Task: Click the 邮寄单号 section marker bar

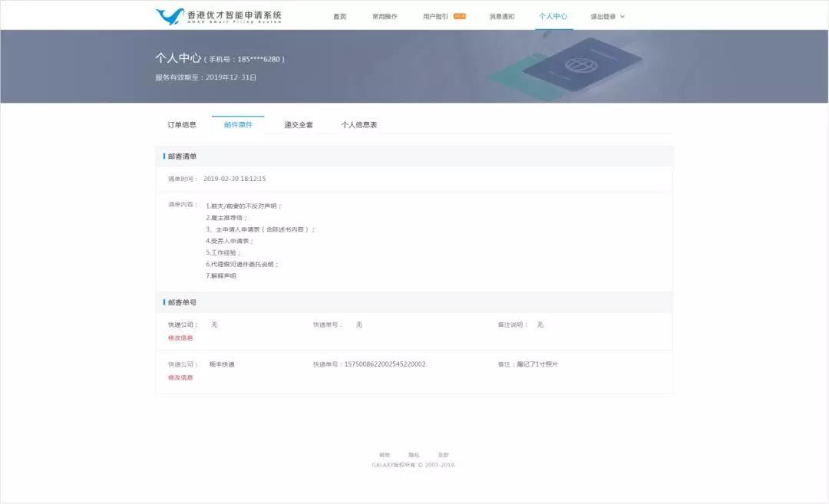Action: click(x=162, y=302)
